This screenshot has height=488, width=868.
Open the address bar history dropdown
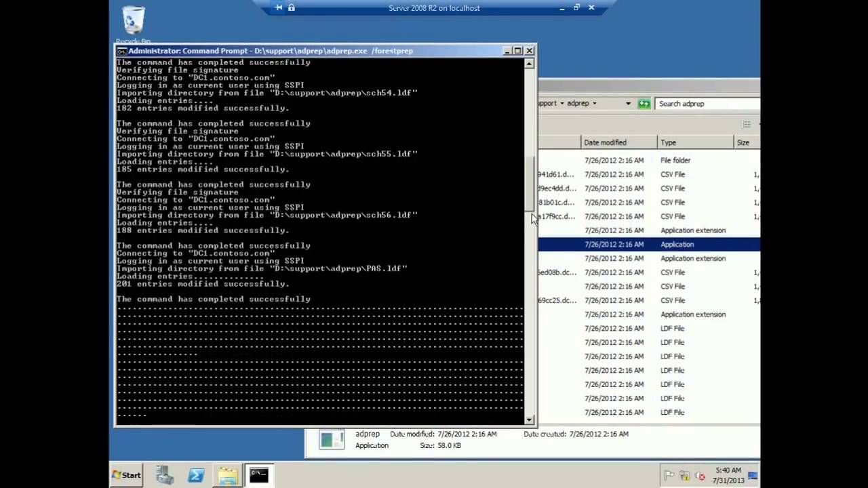point(628,104)
